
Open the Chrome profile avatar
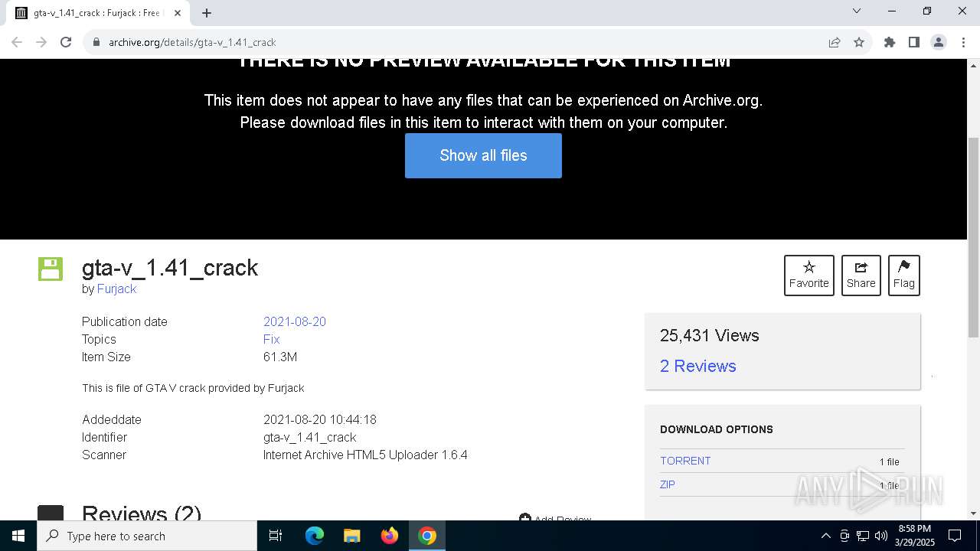(x=938, y=42)
